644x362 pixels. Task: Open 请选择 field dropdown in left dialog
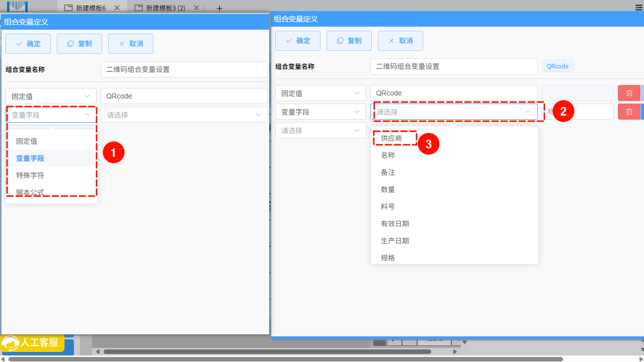tap(184, 115)
